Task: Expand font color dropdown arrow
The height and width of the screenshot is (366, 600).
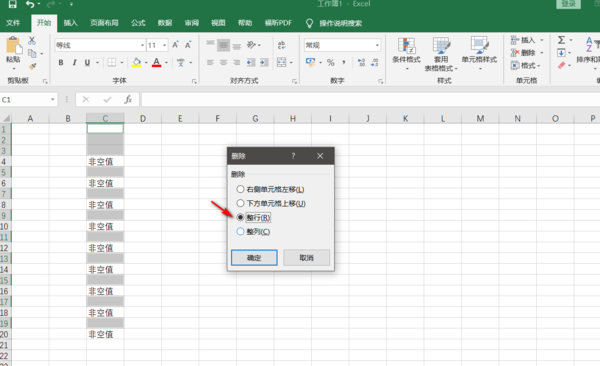Action: [x=166, y=62]
